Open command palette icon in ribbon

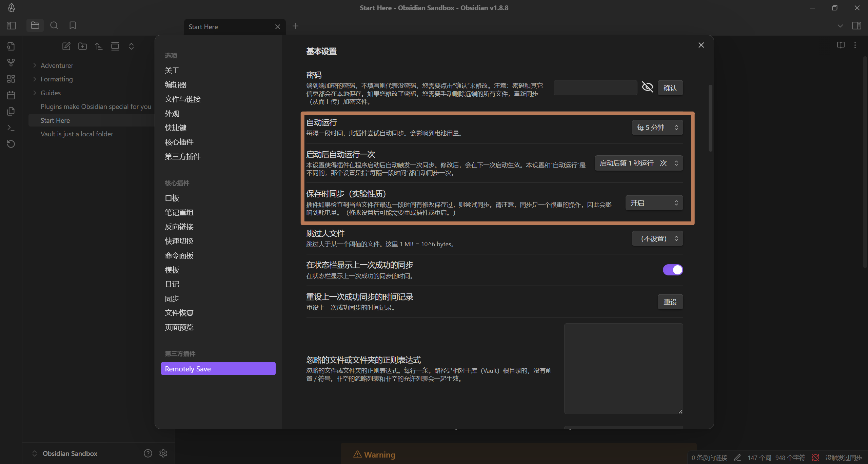click(11, 128)
